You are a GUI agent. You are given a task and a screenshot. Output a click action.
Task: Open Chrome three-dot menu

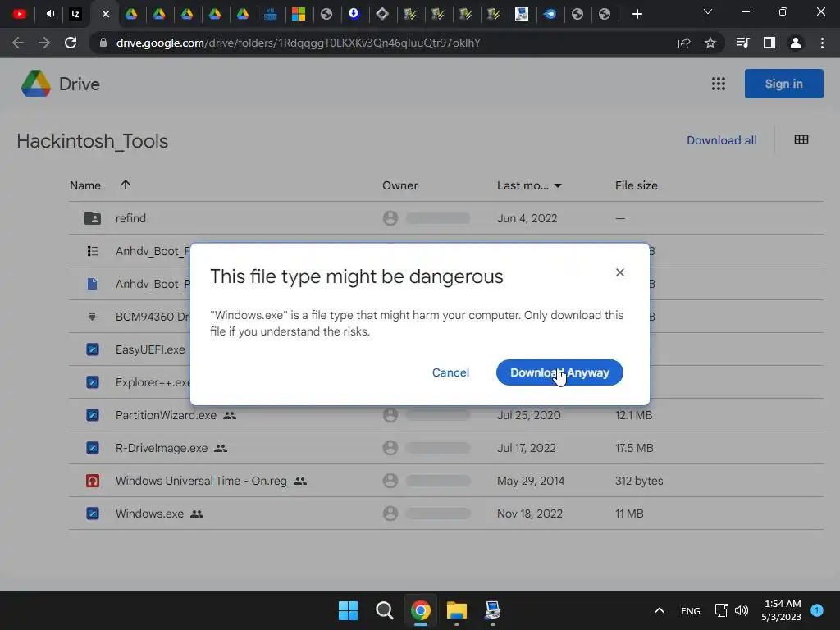822,43
